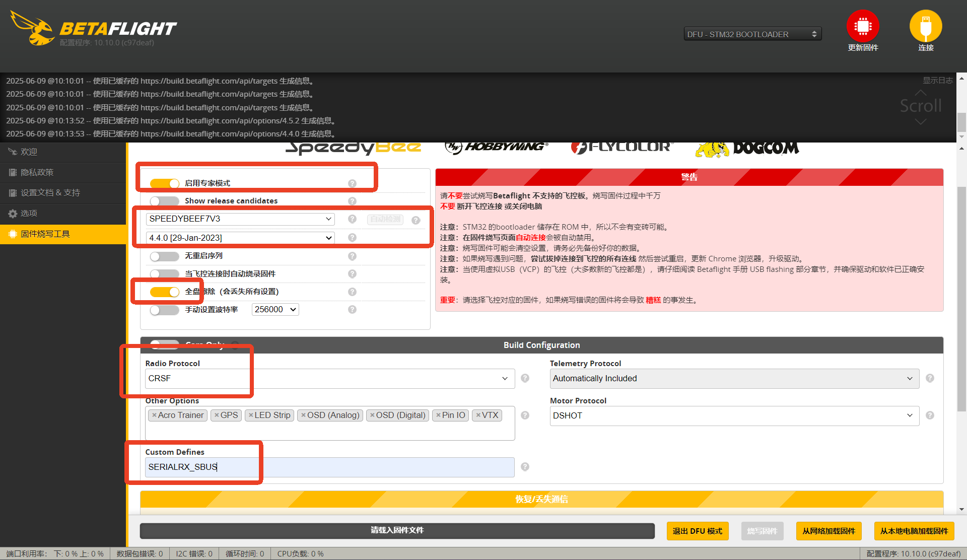Click help icon next to Motor Protocol

[930, 415]
